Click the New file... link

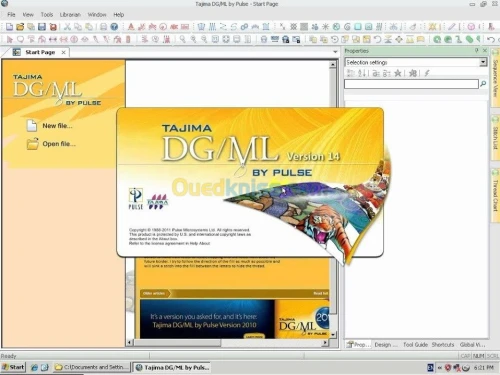(57, 126)
